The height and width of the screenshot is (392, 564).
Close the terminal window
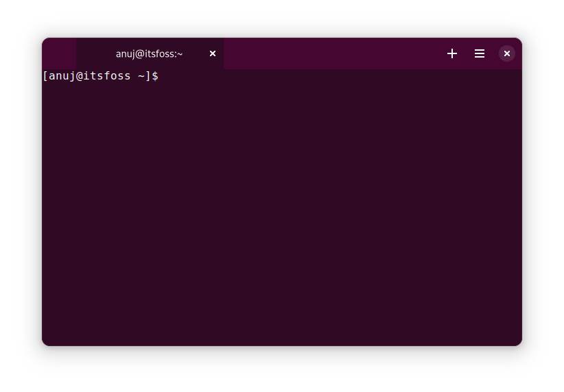(507, 53)
